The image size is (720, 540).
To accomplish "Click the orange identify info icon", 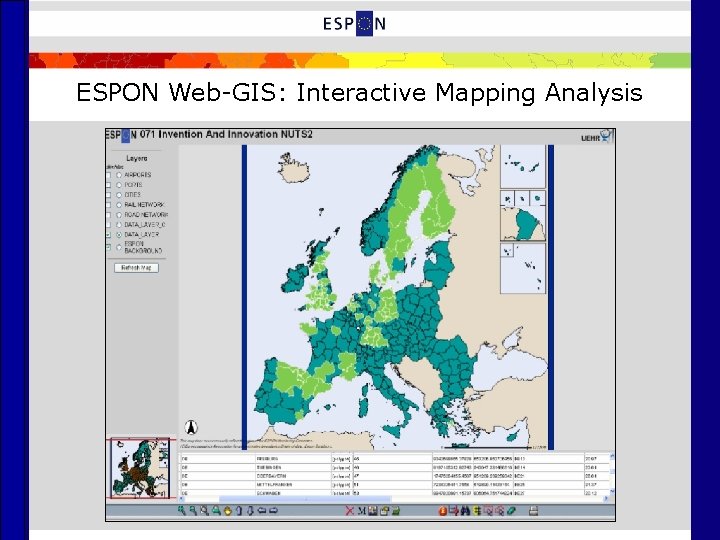I will 443,510.
